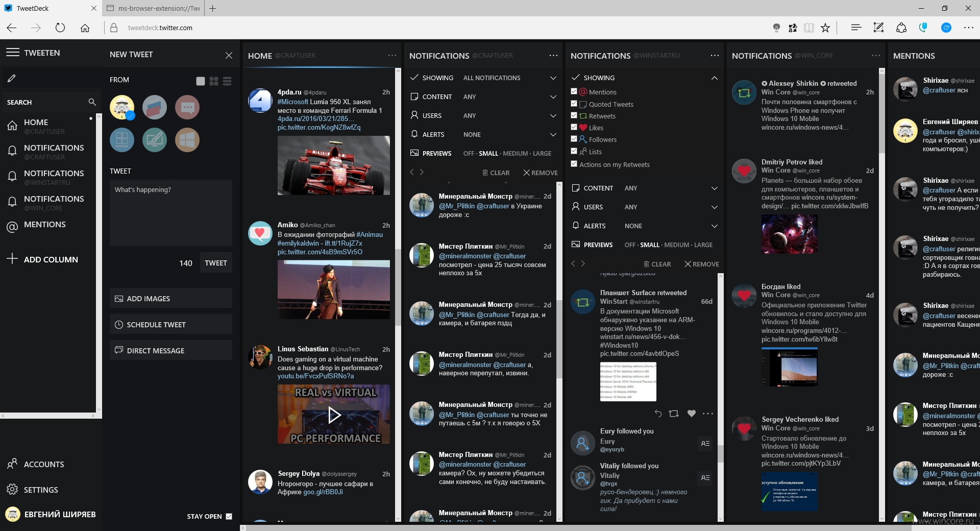Click Add Images button
The image size is (980, 531).
pyautogui.click(x=170, y=298)
